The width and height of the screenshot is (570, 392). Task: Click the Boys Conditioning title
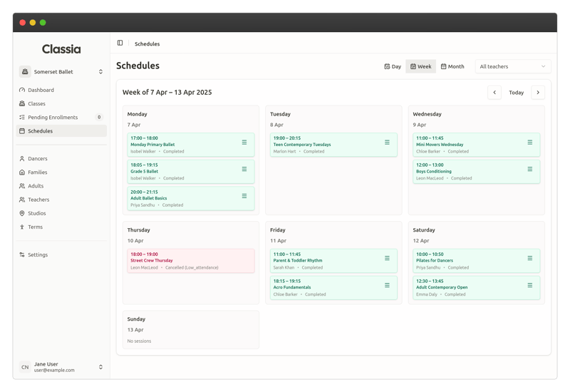pos(434,171)
